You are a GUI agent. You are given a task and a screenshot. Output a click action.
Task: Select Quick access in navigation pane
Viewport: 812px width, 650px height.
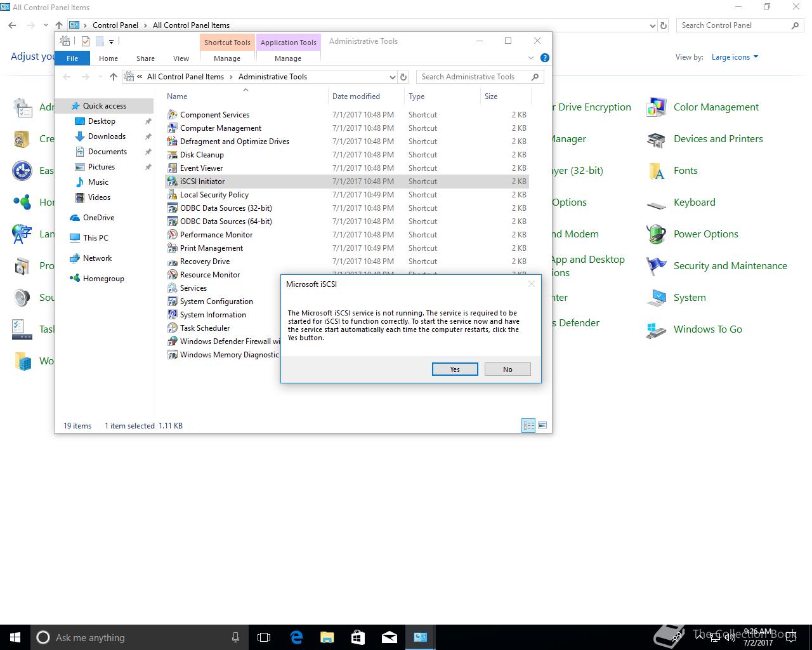click(x=105, y=106)
